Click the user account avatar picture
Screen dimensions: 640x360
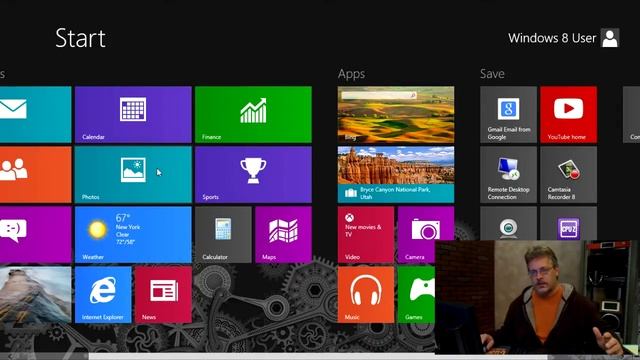point(610,38)
